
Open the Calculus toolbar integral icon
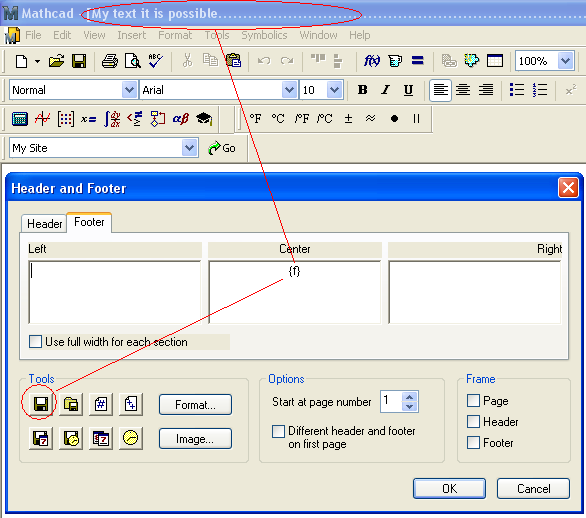[112, 119]
